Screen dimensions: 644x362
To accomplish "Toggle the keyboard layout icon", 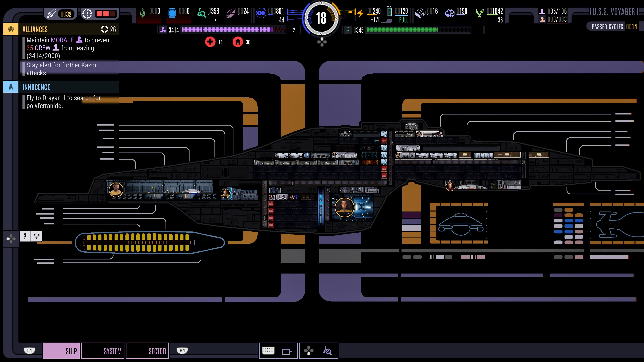I will [x=268, y=350].
